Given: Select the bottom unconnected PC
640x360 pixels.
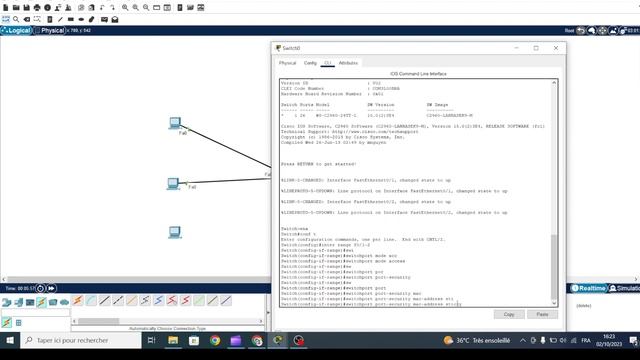Looking at the screenshot, I should [x=175, y=232].
